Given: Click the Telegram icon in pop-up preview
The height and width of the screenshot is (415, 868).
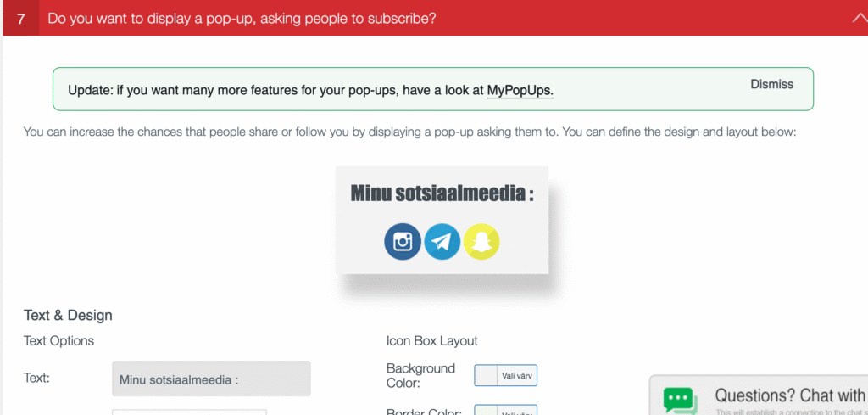Looking at the screenshot, I should coord(442,242).
